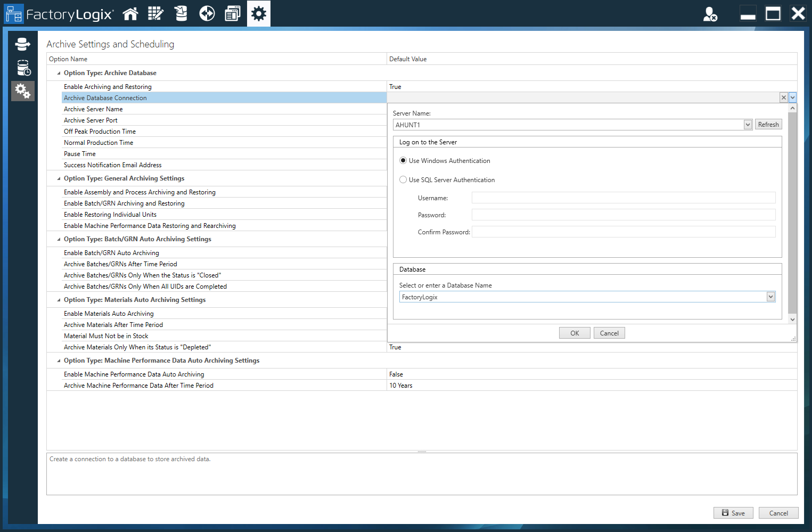
Task: Collapse the Archive Database option type group
Action: pos(58,72)
